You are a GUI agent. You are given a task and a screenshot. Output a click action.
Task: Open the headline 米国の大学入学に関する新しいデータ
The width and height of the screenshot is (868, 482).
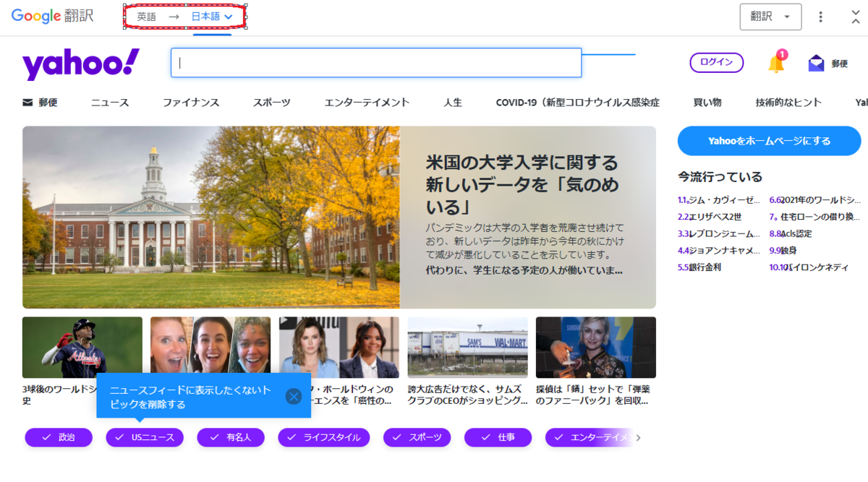[522, 184]
